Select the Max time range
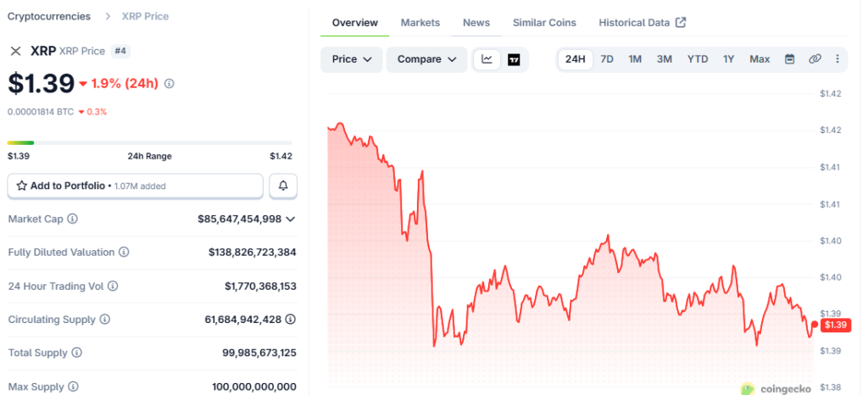The height and width of the screenshot is (395, 868). pyautogui.click(x=759, y=59)
